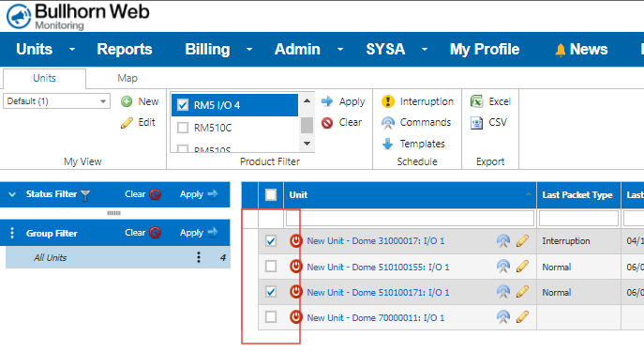Switch to the Map tab
Image resolution: width=644 pixels, height=352 pixels.
127,78
